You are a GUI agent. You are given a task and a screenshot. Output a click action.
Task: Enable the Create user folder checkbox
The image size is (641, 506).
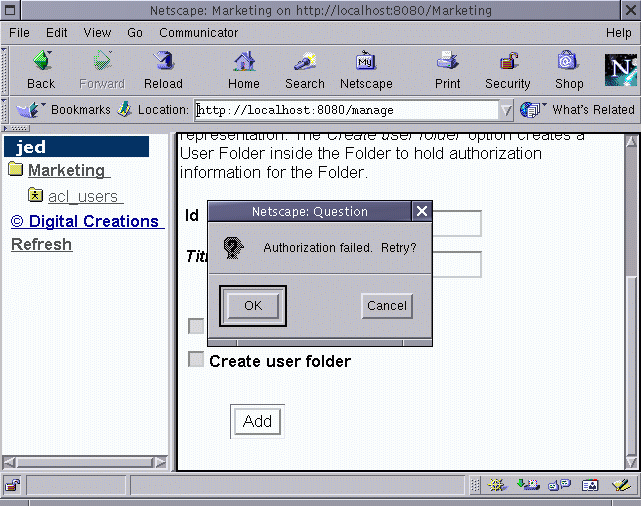click(196, 359)
